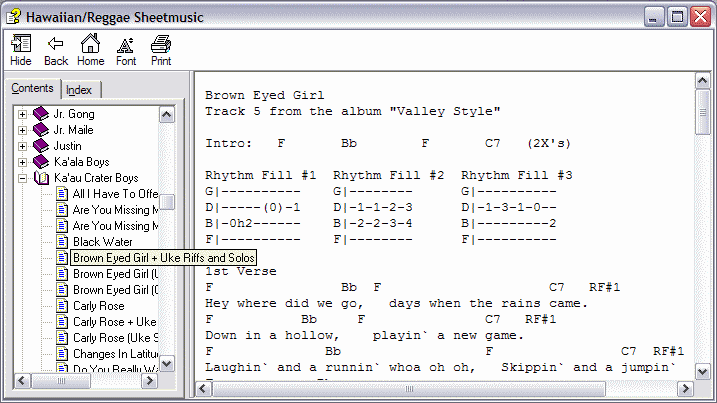This screenshot has width=717, height=403.
Task: Click content pane vertical scrollbar thumb
Action: (x=703, y=112)
